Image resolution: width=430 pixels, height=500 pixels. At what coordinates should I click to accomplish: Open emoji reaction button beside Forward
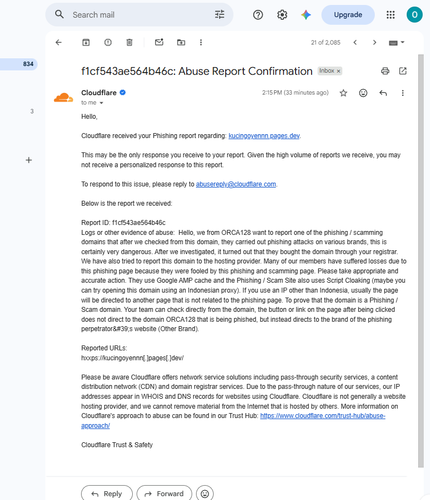(205, 494)
